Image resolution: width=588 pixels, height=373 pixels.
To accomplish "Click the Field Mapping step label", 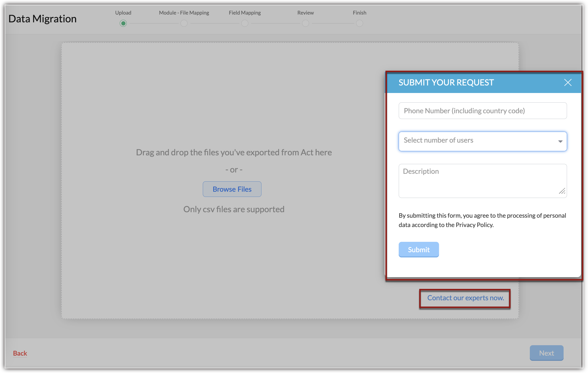I will tap(245, 13).
